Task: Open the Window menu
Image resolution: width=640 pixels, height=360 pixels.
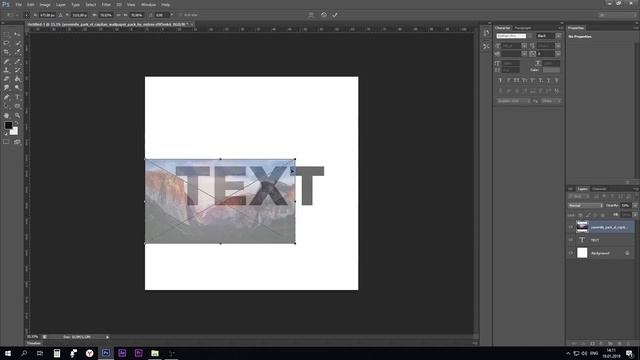Action: tap(148, 4)
